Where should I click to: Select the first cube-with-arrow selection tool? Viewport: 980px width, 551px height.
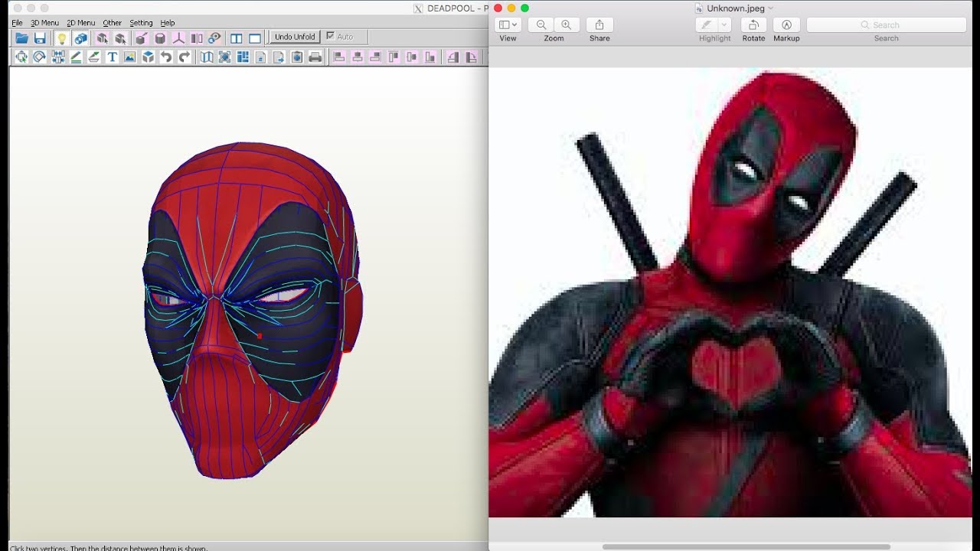tap(102, 38)
